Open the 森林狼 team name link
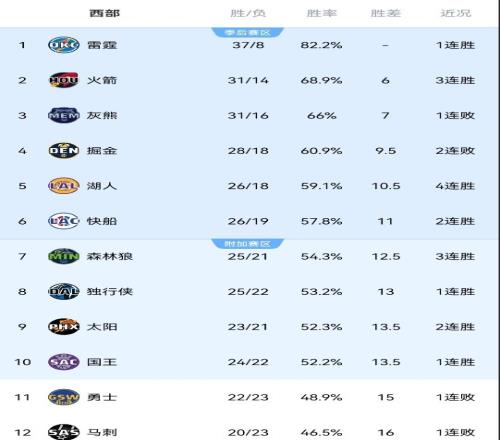Viewport: 500px width, 440px height. pyautogui.click(x=110, y=256)
